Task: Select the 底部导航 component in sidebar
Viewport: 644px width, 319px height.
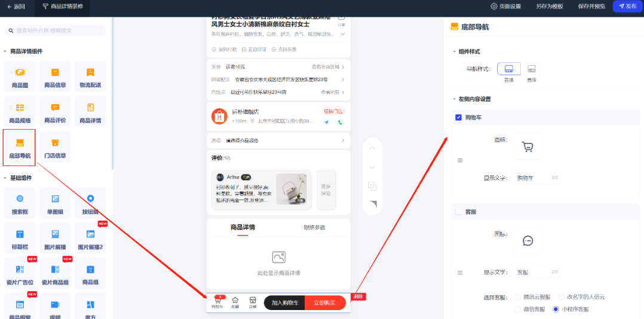Action: pos(20,147)
